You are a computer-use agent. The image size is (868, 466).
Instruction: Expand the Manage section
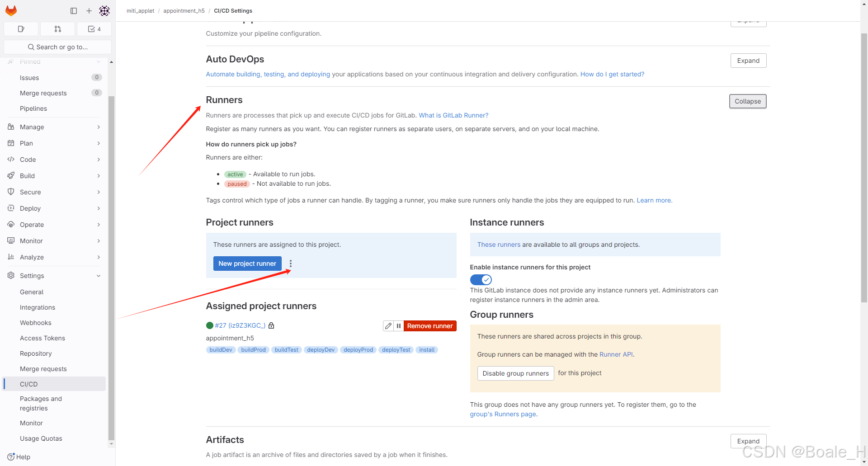54,127
